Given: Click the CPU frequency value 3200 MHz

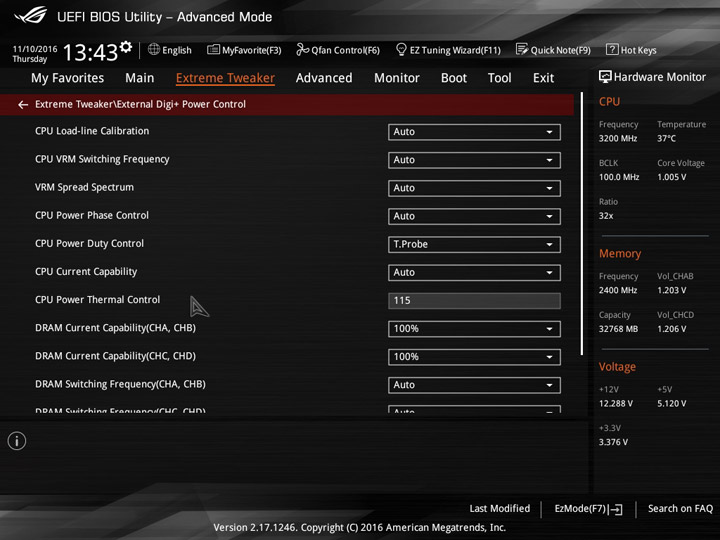Looking at the screenshot, I should (x=618, y=138).
